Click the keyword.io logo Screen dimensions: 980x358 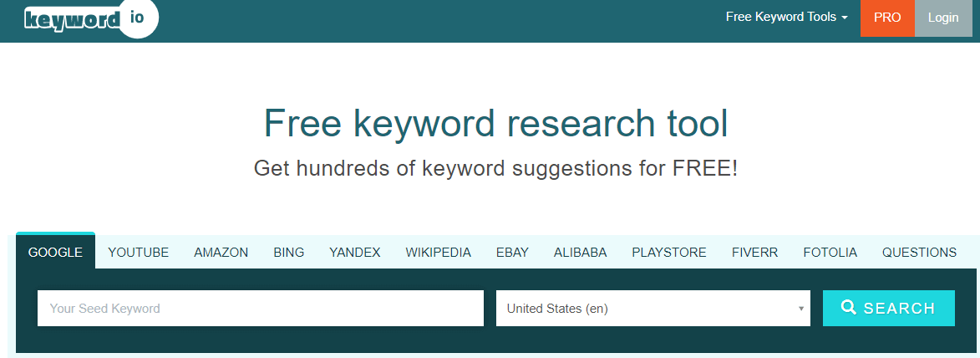tap(89, 18)
